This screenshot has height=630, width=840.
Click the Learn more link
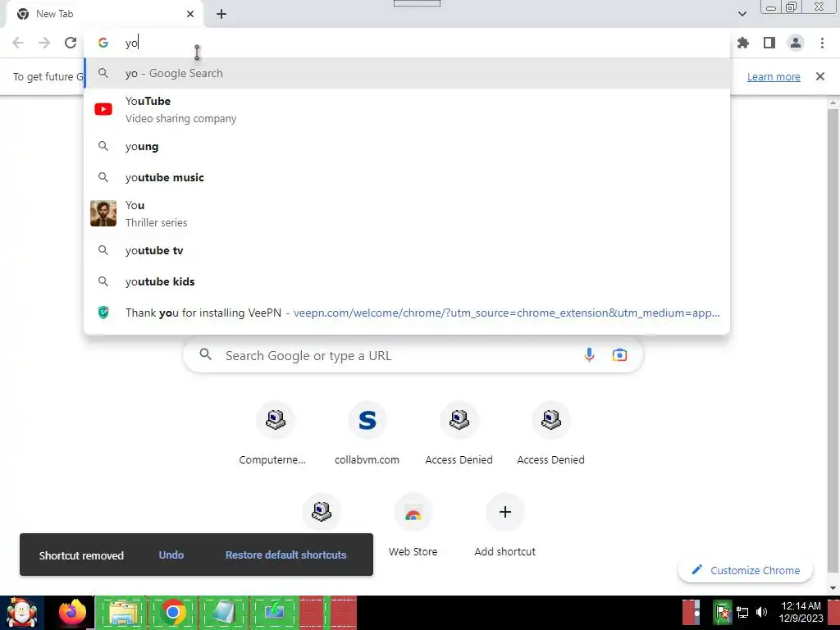pyautogui.click(x=774, y=76)
